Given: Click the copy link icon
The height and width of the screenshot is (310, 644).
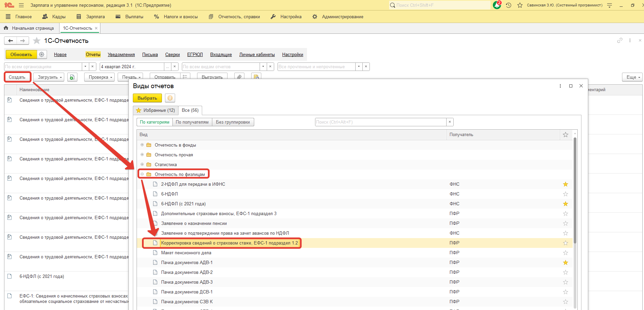Looking at the screenshot, I should coord(619,41).
